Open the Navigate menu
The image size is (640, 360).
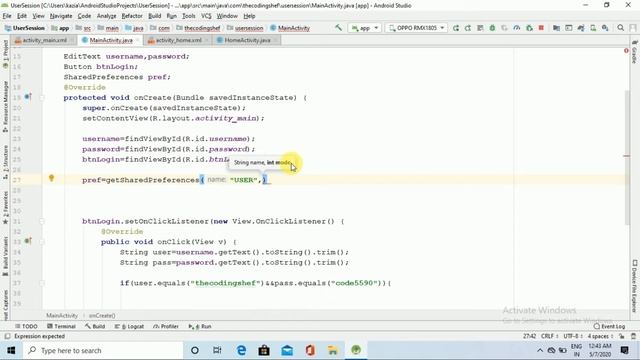tap(61, 16)
